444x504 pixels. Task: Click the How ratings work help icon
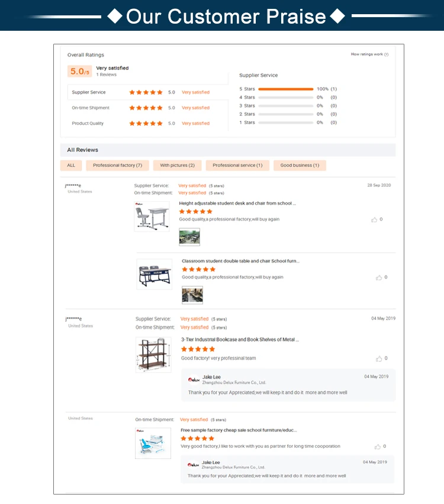coord(387,54)
